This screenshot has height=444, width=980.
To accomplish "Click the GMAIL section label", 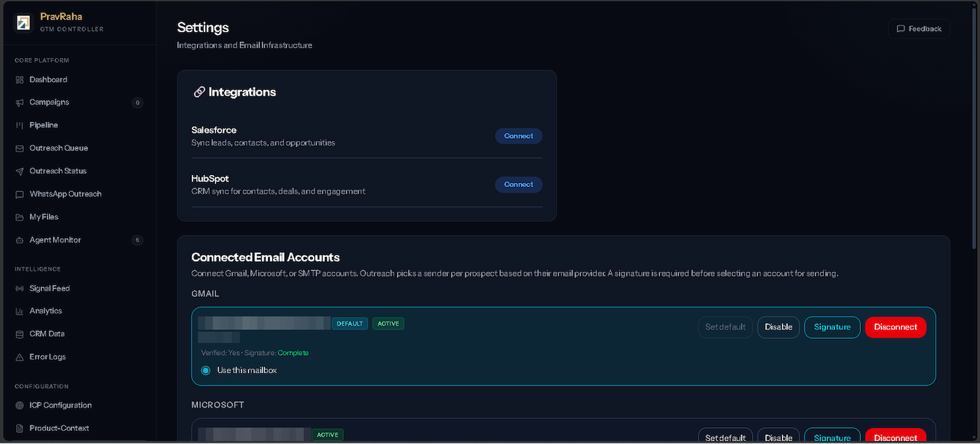I will [205, 294].
